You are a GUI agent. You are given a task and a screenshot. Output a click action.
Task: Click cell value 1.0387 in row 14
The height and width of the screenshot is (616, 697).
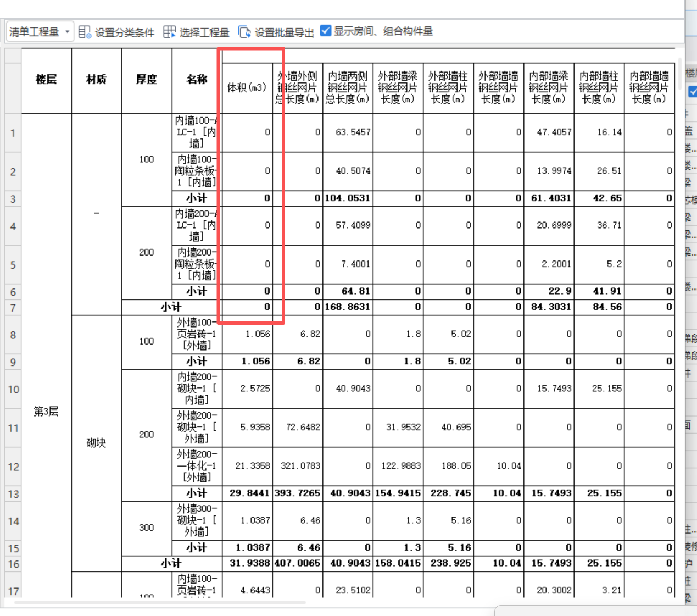(255, 520)
